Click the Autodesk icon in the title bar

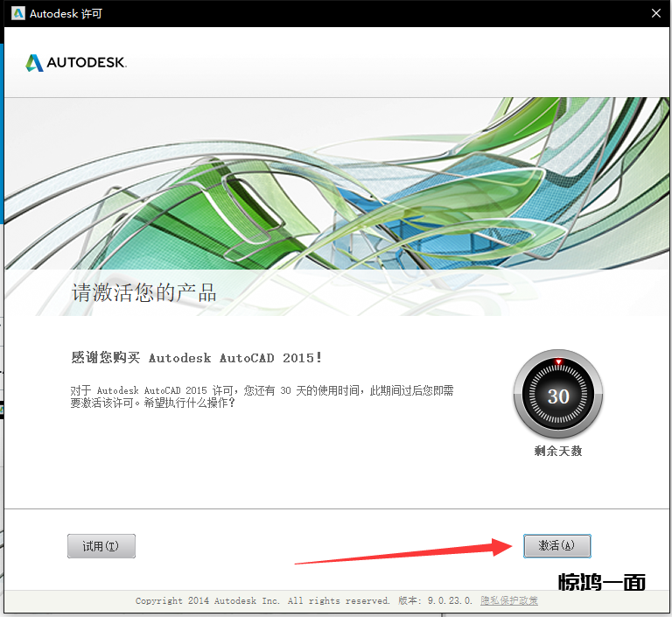pyautogui.click(x=17, y=13)
